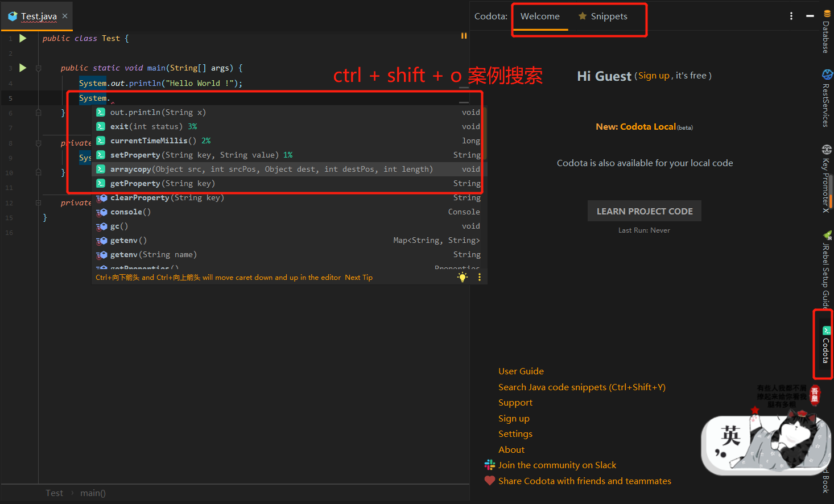Viewport: 834px width, 504px height.
Task: Open the User Guide link
Action: (521, 371)
